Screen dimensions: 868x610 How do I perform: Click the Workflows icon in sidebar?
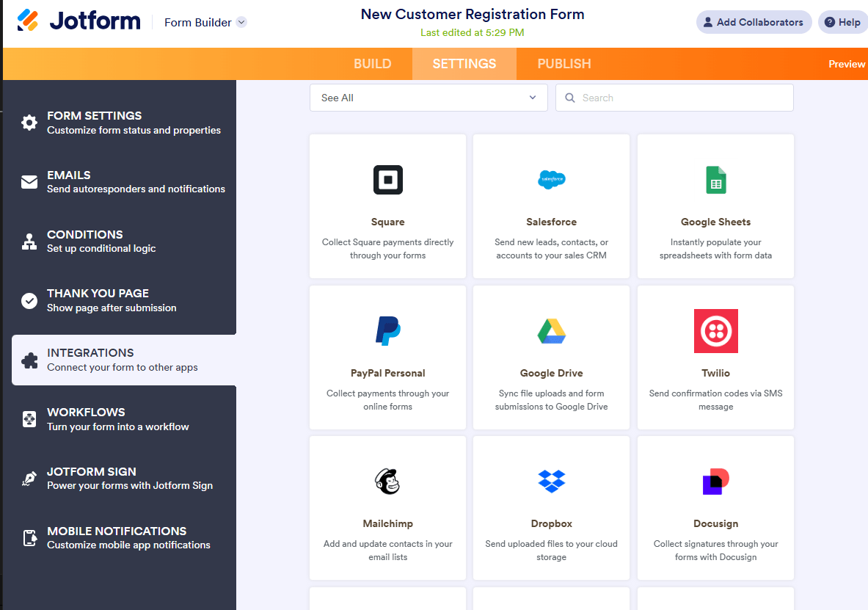pyautogui.click(x=29, y=419)
